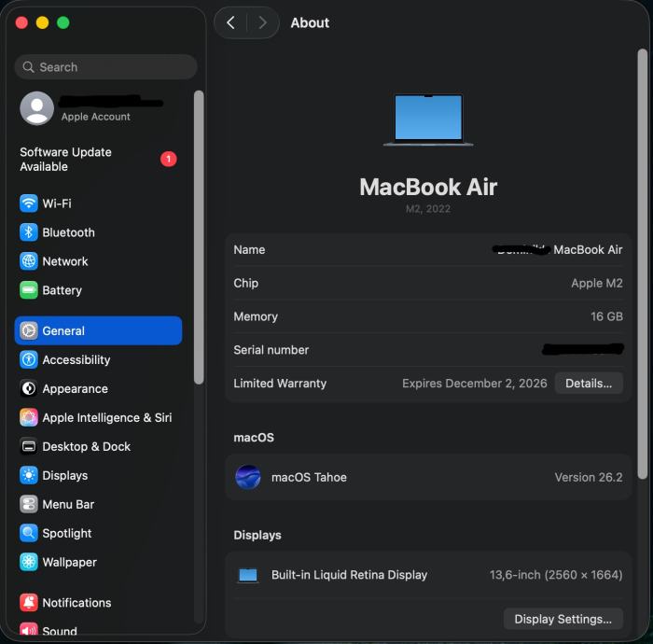This screenshot has height=644, width=653.
Task: Click the macOS Tahoe logo icon
Action: click(x=248, y=477)
